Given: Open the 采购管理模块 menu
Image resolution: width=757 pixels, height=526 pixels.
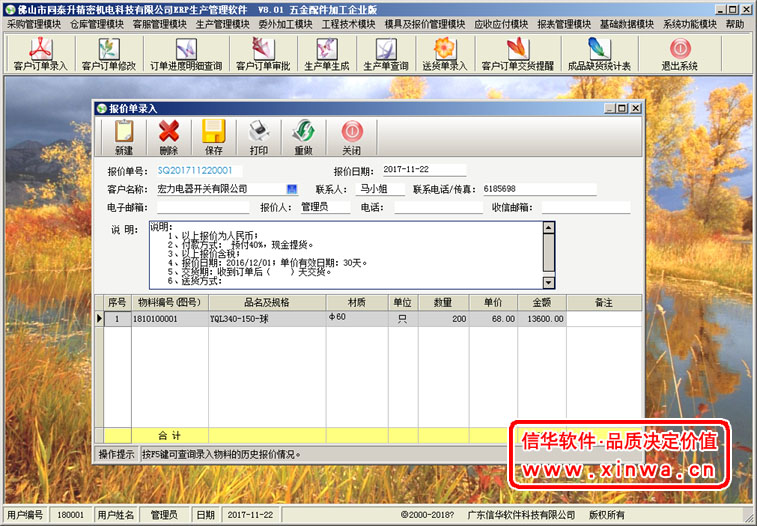Looking at the screenshot, I should point(34,24).
